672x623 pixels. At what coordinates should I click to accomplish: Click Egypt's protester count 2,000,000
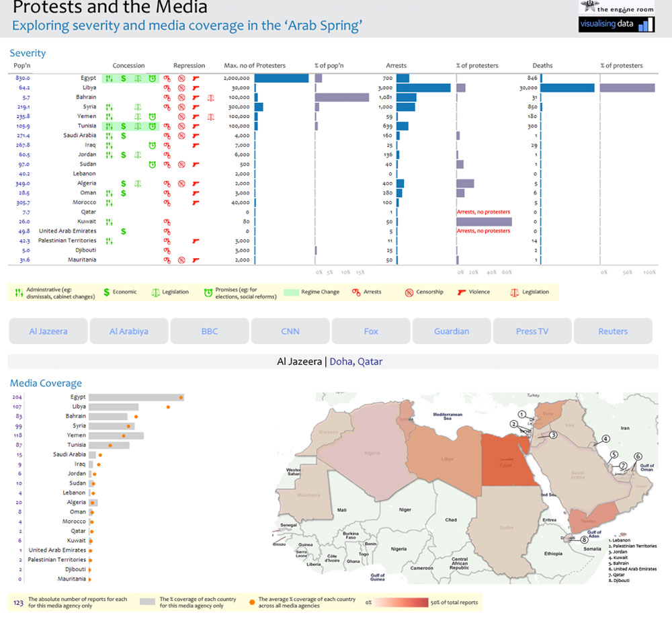pos(237,79)
